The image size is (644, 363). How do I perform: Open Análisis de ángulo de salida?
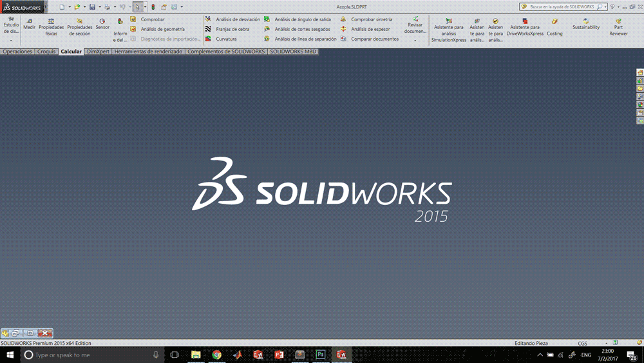click(298, 19)
